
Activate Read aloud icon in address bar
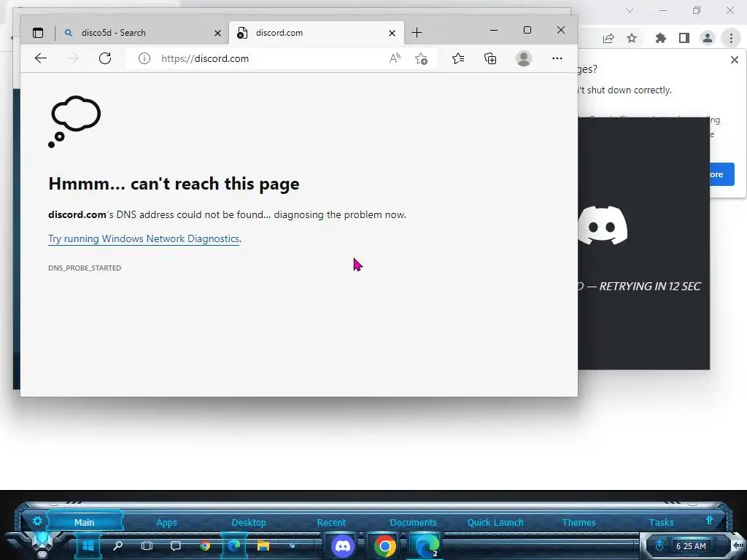click(x=395, y=58)
